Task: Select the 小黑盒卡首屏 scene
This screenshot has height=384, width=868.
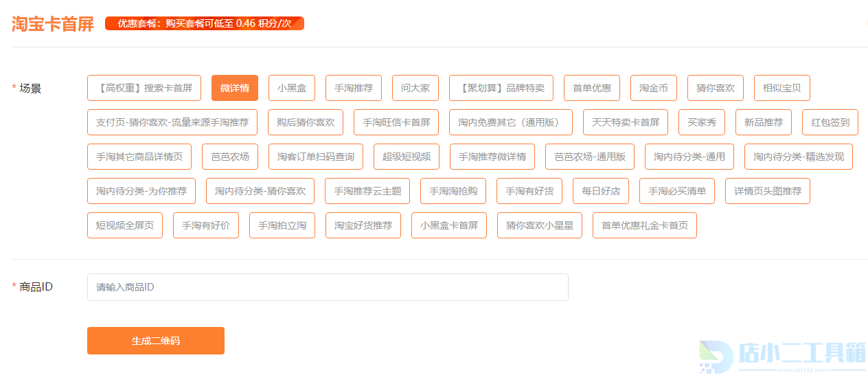Action: pos(449,225)
